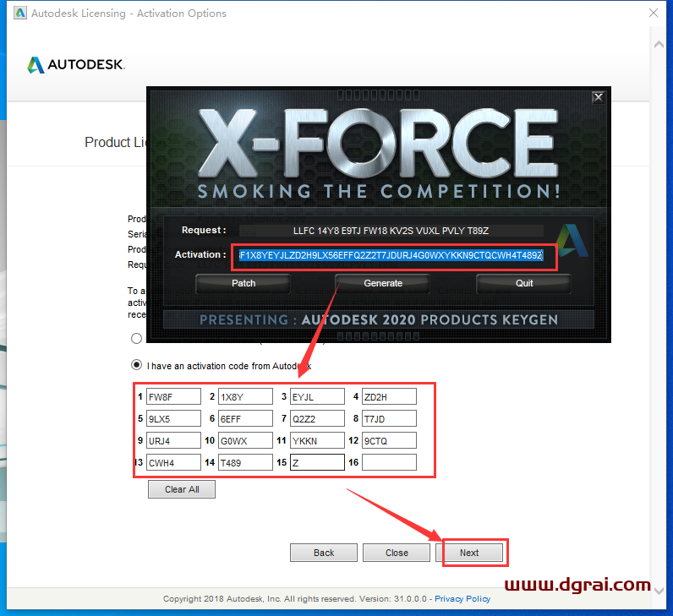Close the Autodesk Licensing window
The height and width of the screenshot is (616, 673).
click(654, 14)
